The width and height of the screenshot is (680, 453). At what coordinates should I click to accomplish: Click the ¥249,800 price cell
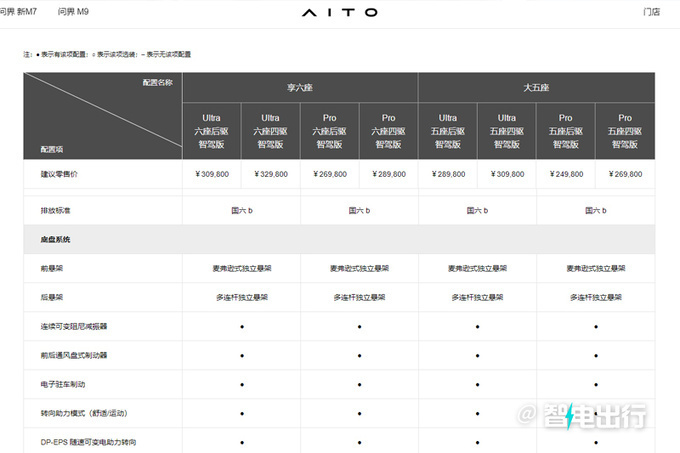click(566, 174)
